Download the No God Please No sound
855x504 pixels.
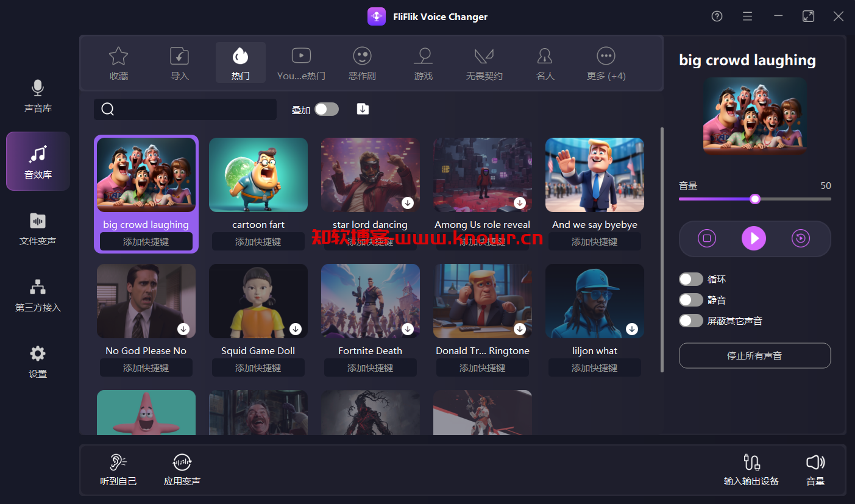183,328
